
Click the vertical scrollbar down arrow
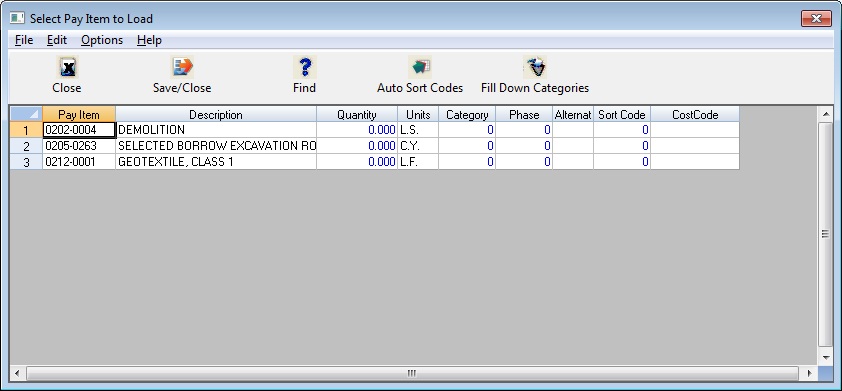[825, 358]
